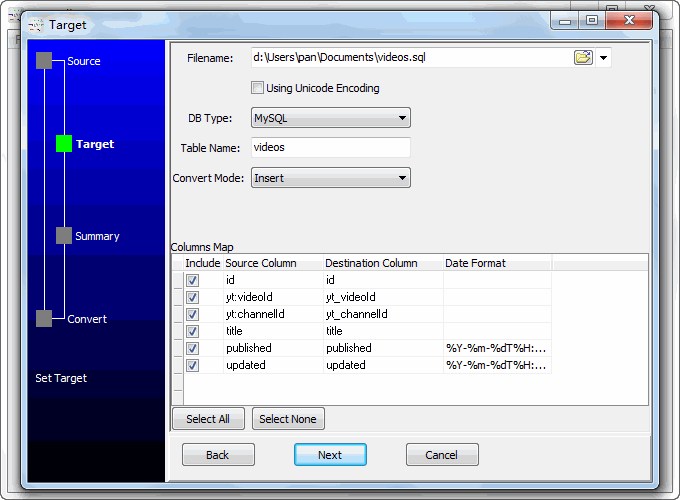Click the Convert step square icon
The width and height of the screenshot is (680, 500).
pos(44,319)
